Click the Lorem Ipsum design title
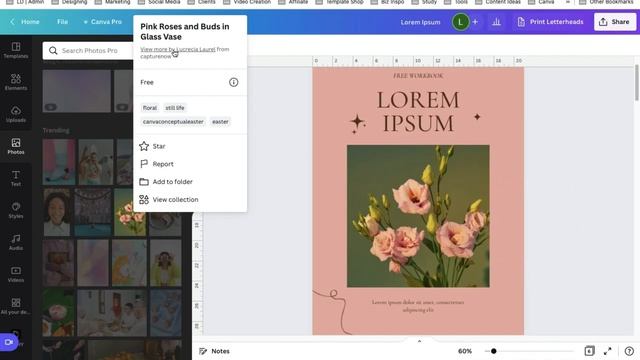The width and height of the screenshot is (640, 360). tap(420, 22)
